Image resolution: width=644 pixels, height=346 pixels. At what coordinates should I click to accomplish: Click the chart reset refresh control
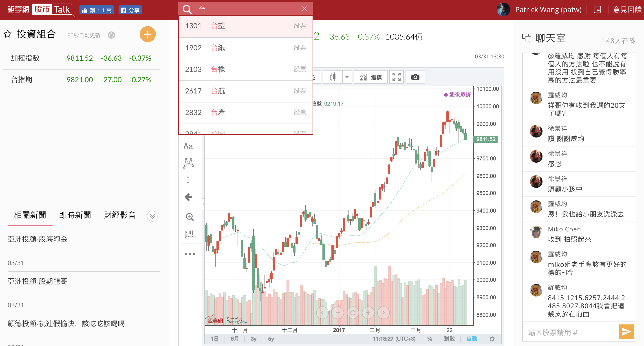pyautogui.click(x=353, y=313)
